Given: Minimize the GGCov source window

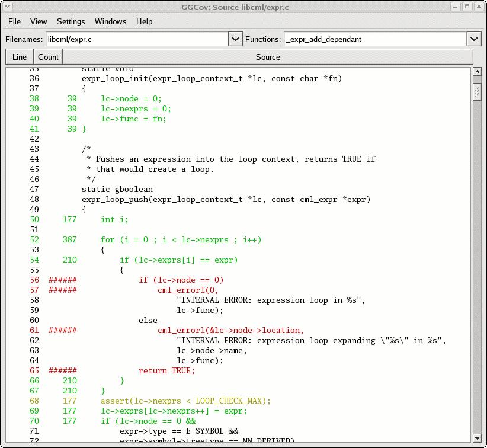Looking at the screenshot, I should click(x=456, y=7).
